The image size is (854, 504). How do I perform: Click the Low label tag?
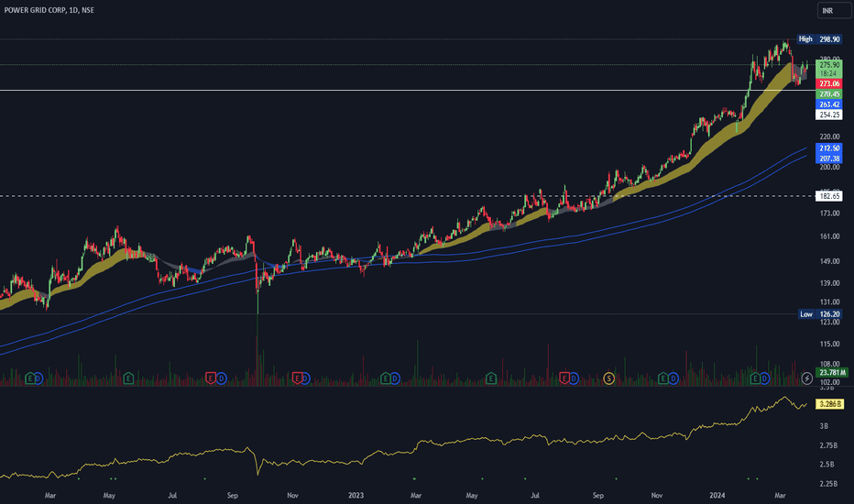point(806,313)
